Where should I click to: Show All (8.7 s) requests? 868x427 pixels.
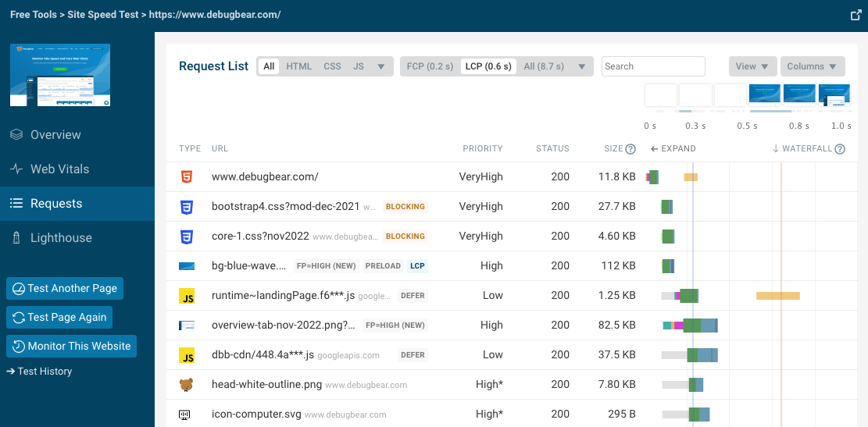[x=544, y=66]
